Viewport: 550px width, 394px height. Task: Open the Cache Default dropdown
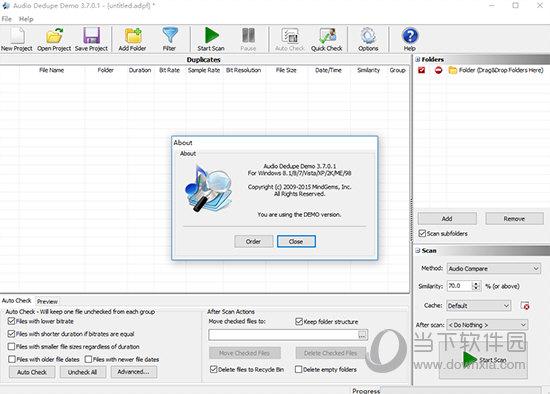click(478, 306)
